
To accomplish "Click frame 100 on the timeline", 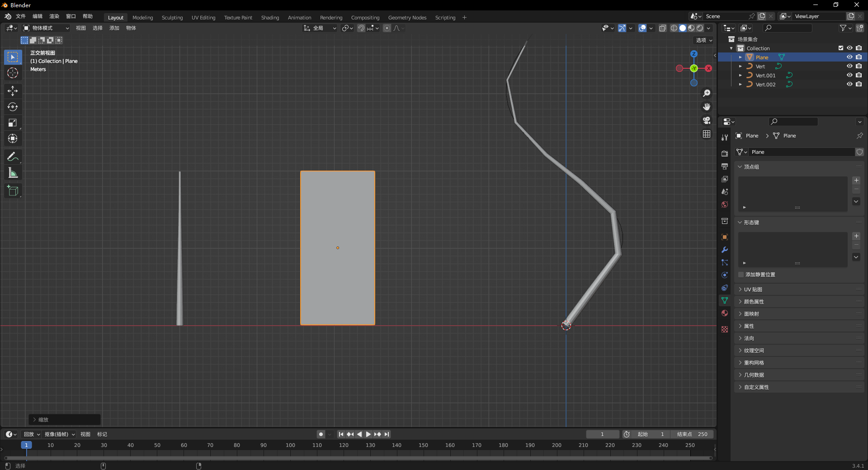I will [x=290, y=446].
